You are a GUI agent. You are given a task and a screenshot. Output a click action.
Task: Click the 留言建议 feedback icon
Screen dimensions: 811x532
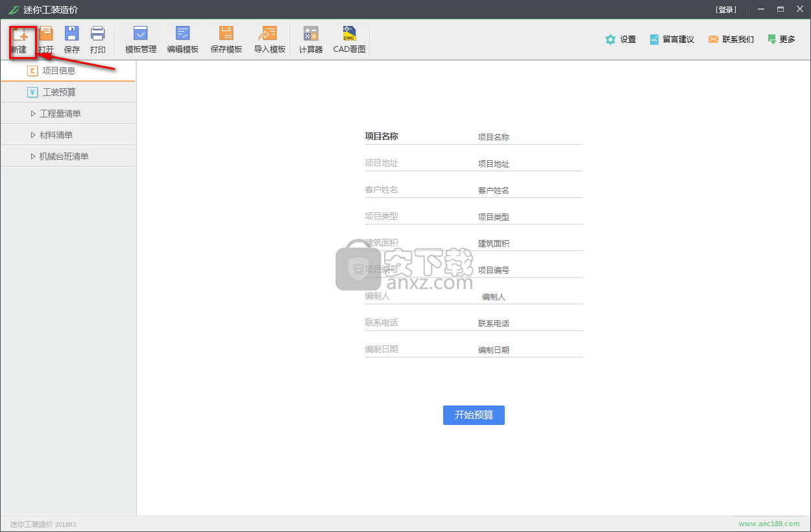pyautogui.click(x=672, y=40)
